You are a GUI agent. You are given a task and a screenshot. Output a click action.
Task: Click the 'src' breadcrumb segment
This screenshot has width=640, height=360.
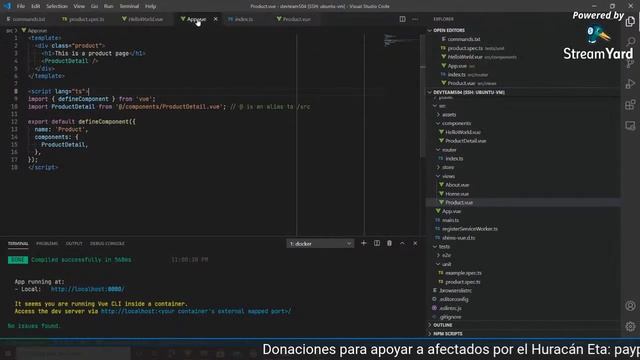pyautogui.click(x=9, y=31)
